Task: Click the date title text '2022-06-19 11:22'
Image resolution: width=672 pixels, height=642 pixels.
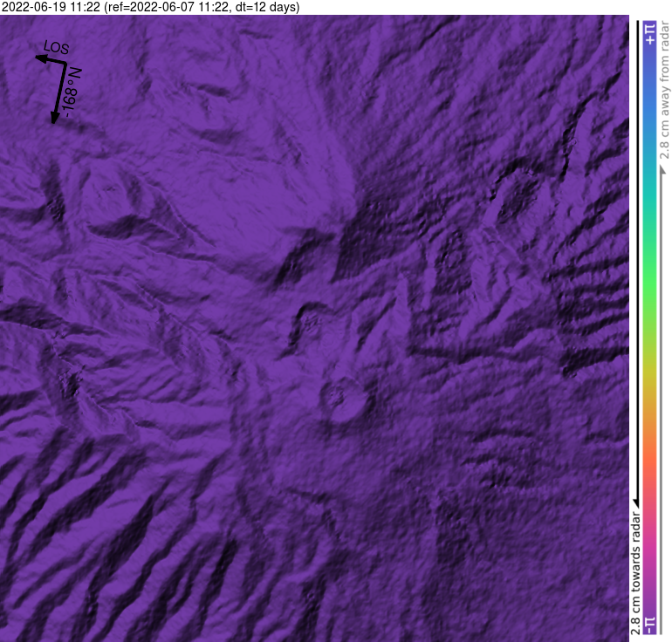Action: pyautogui.click(x=51, y=7)
